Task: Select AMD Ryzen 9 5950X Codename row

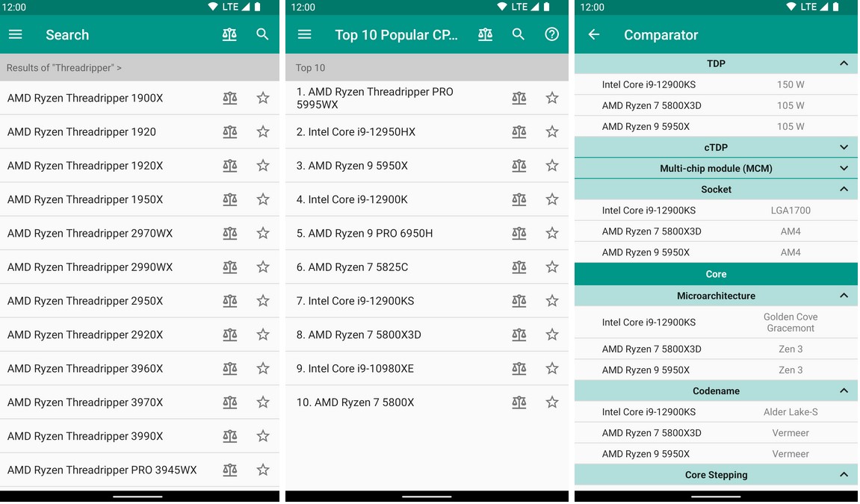Action: [x=716, y=454]
